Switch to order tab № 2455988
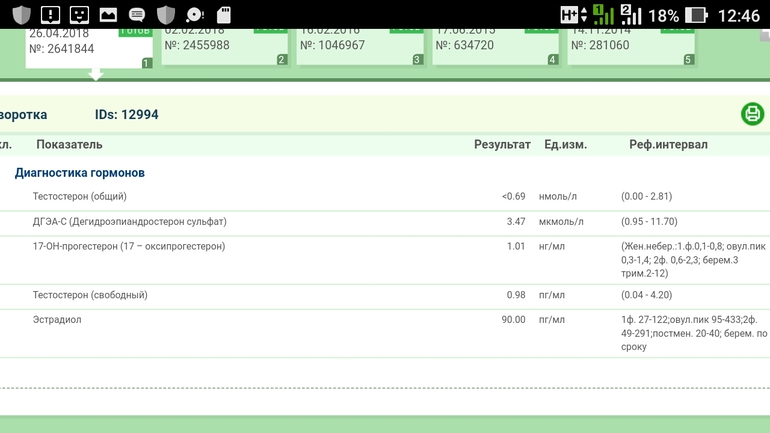This screenshot has height=433, width=770. tap(223, 45)
